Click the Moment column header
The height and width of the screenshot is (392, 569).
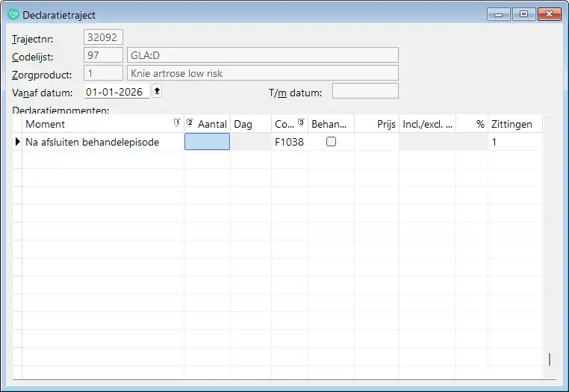(x=97, y=124)
